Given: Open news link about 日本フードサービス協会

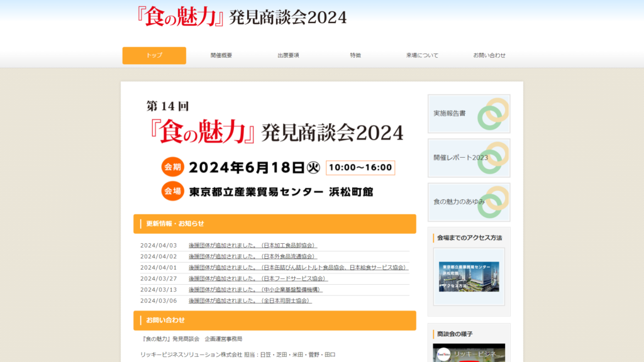Looking at the screenshot, I should click(258, 278).
